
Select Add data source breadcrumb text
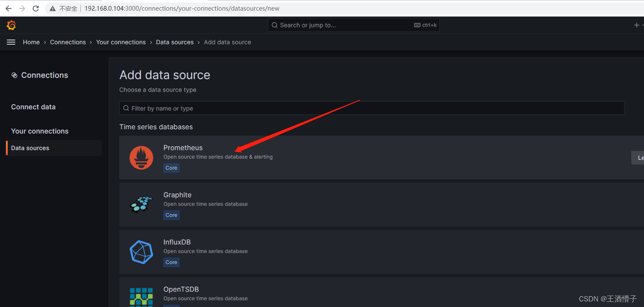(228, 42)
